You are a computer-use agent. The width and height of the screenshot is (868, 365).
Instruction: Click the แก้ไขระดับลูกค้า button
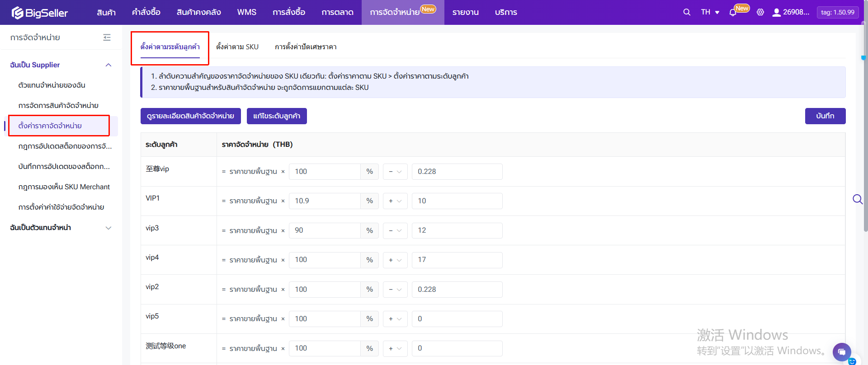(277, 116)
